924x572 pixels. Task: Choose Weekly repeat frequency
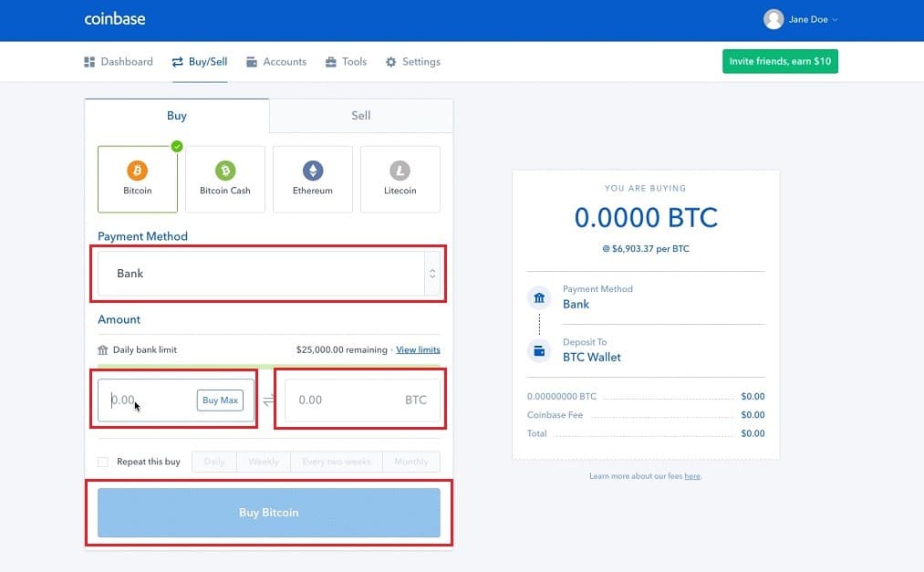coord(264,462)
